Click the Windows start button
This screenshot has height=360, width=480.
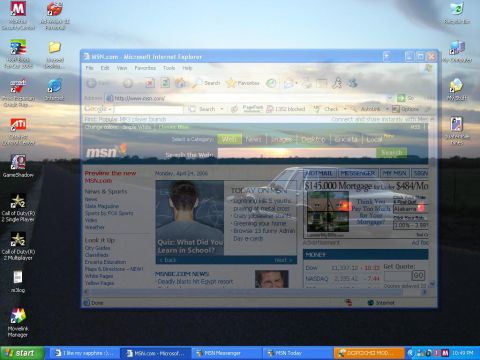pyautogui.click(x=22, y=353)
